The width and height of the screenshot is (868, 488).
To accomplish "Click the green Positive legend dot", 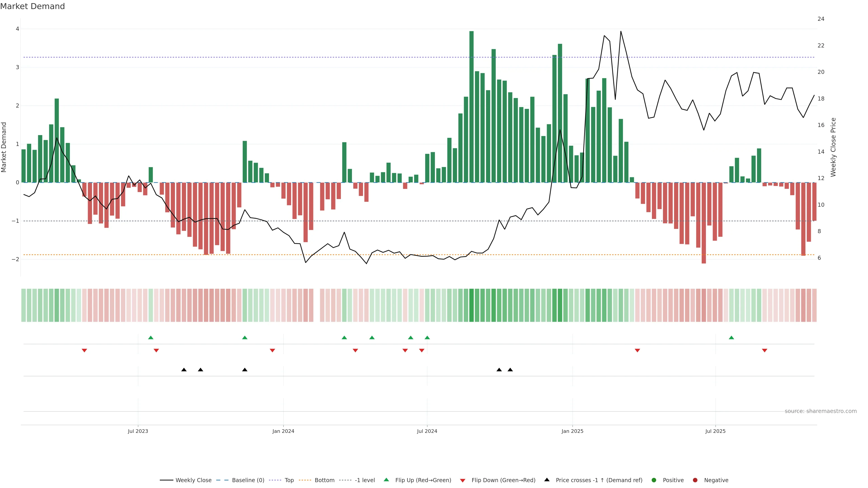I will click(x=654, y=480).
